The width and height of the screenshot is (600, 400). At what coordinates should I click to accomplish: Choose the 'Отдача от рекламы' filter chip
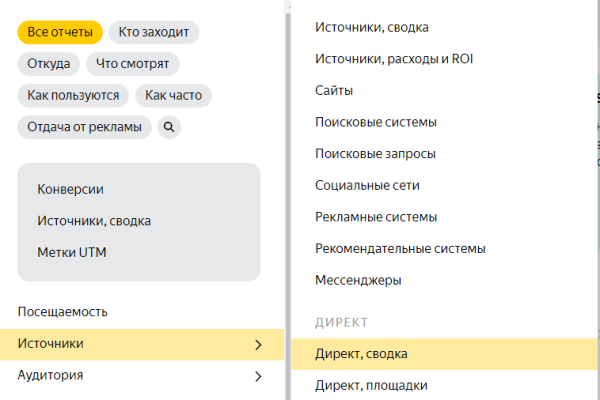[85, 127]
